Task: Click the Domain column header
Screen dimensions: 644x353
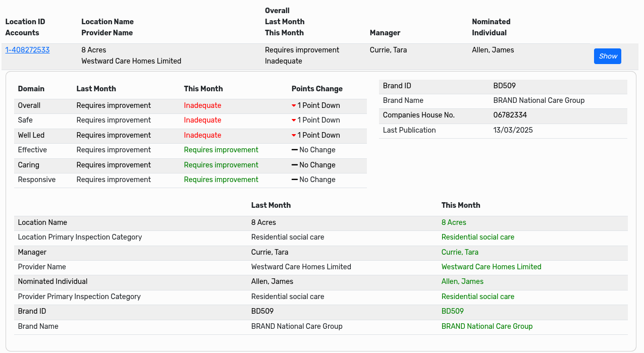Action: (31, 89)
